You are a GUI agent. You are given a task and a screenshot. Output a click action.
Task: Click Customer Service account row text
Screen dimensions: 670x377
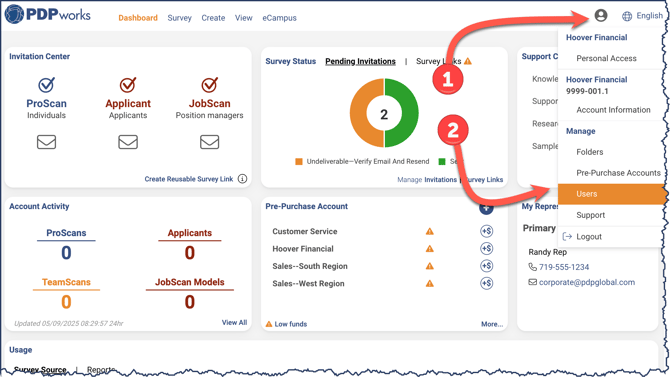coord(305,231)
